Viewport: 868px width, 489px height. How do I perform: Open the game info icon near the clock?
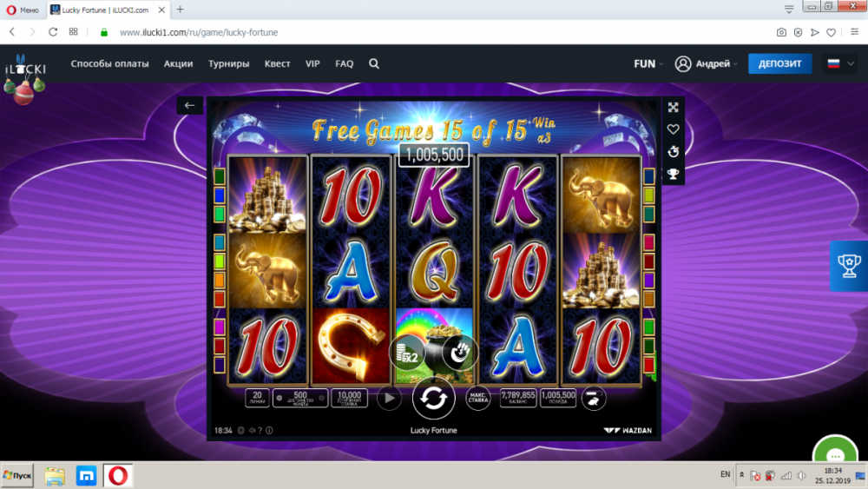click(270, 430)
